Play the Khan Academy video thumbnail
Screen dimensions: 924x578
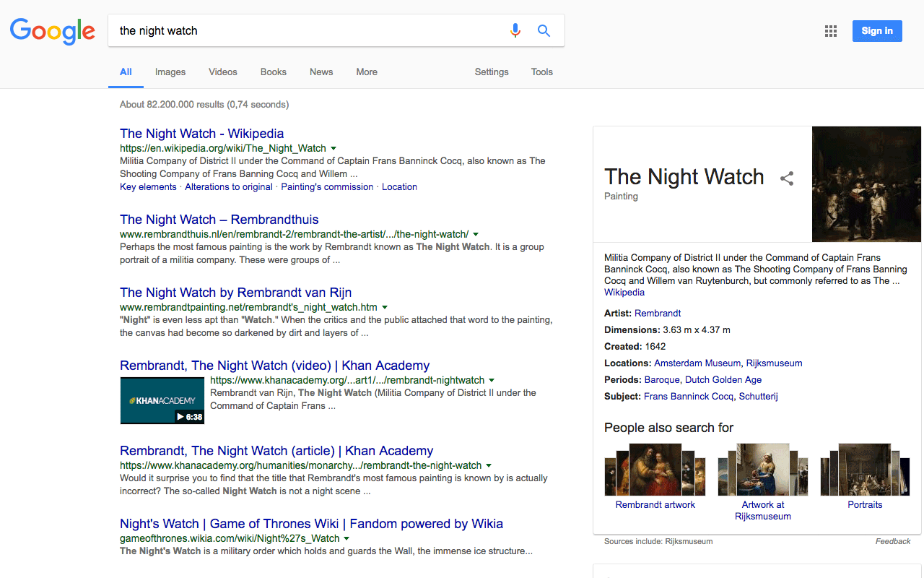162,400
